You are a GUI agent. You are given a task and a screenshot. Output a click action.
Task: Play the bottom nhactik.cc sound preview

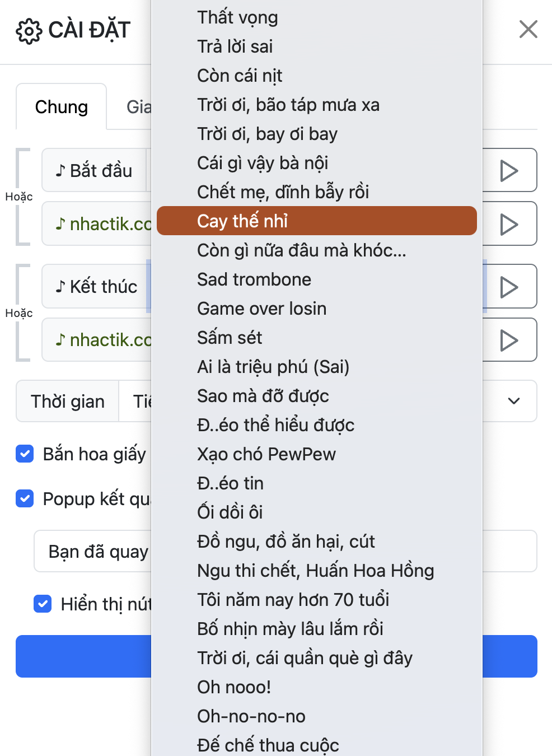tap(508, 340)
